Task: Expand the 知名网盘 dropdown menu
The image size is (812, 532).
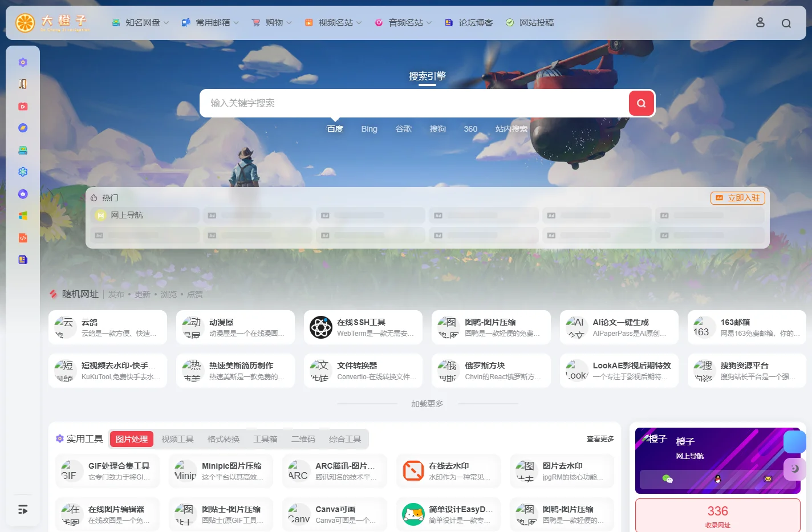Action: [140, 23]
